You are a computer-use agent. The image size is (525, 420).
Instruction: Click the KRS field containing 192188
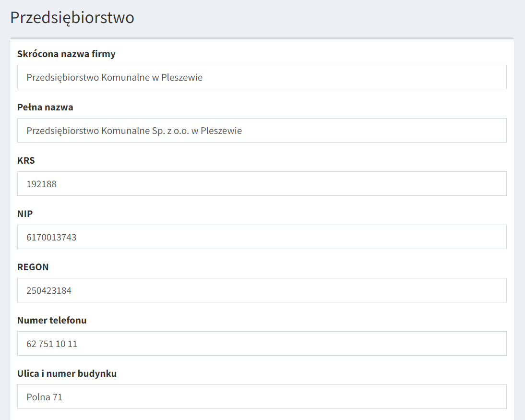coord(262,184)
